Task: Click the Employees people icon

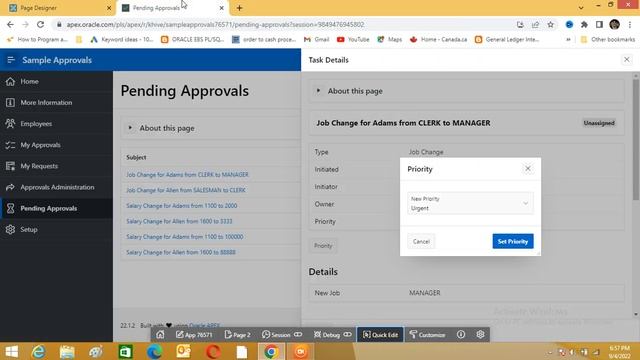Action: [x=10, y=124]
